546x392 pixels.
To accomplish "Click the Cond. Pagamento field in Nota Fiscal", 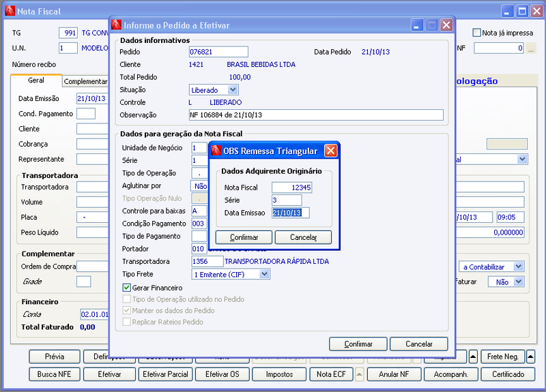I will [86, 114].
